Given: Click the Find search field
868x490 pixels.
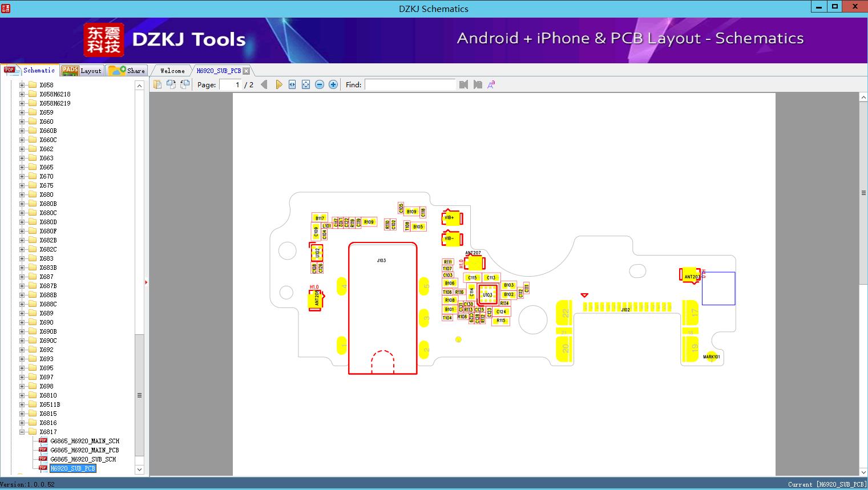Looking at the screenshot, I should (410, 84).
